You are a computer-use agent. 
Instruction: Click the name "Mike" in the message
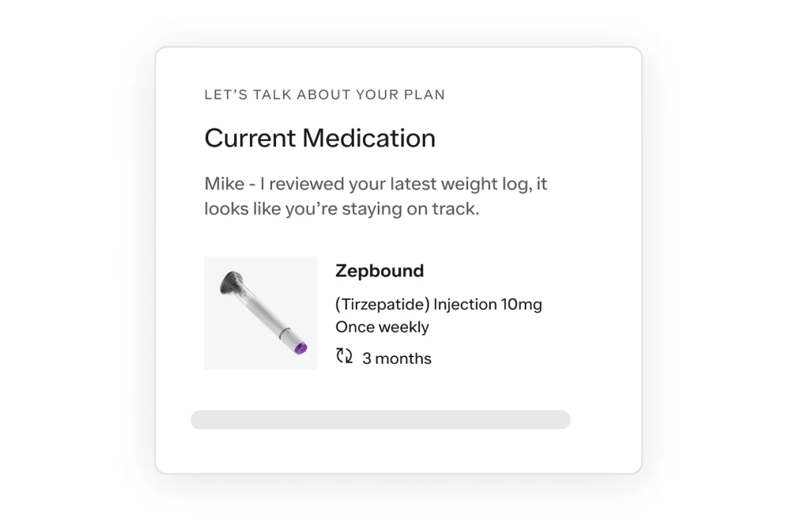(224, 184)
